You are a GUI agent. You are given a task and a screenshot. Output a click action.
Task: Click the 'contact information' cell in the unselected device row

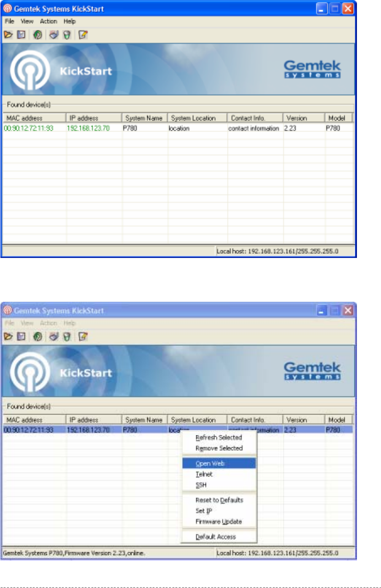click(254, 128)
